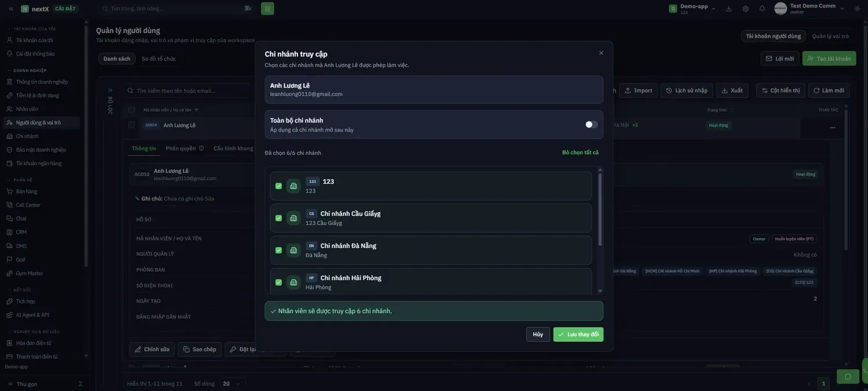The height and width of the screenshot is (391, 868).
Task: Uncheck the Chi nhánh Cầu Giấy checkbox
Action: [x=278, y=218]
